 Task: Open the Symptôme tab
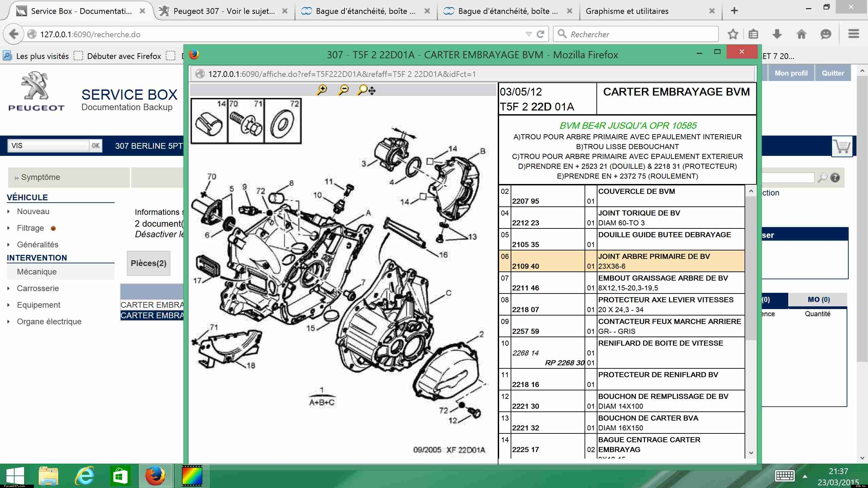click(69, 177)
